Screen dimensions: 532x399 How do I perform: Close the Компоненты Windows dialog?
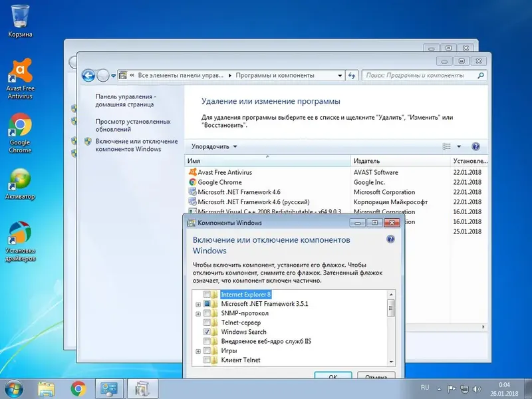point(392,223)
